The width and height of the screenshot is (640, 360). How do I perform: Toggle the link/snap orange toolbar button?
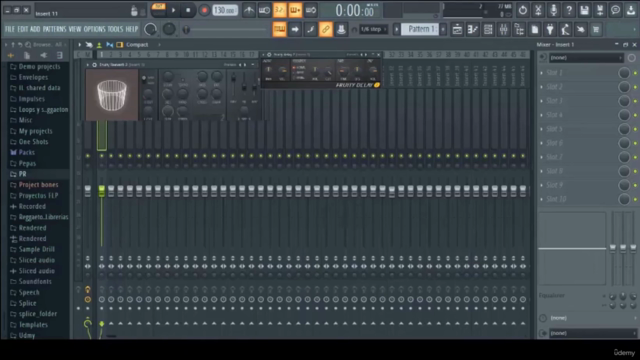325,29
